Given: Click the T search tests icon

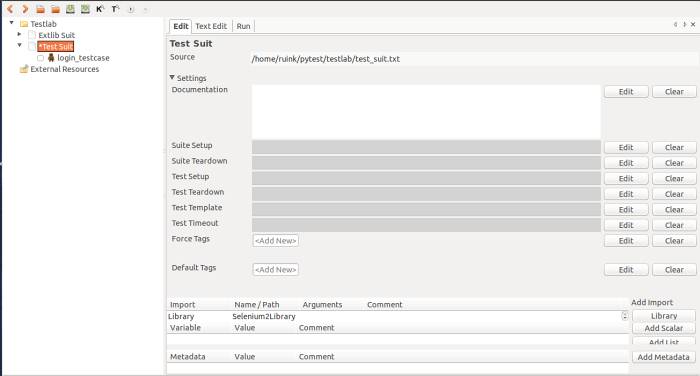Looking at the screenshot, I should (115, 9).
